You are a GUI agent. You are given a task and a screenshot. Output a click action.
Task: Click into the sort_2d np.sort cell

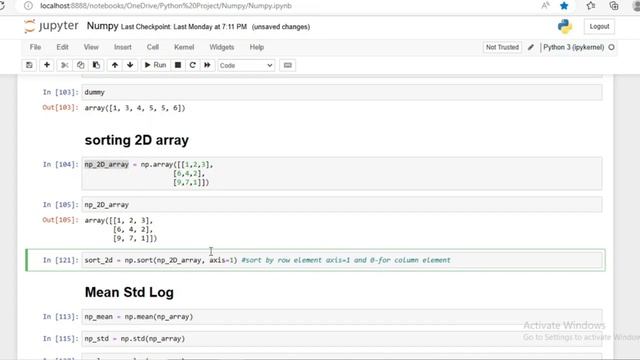point(342,260)
